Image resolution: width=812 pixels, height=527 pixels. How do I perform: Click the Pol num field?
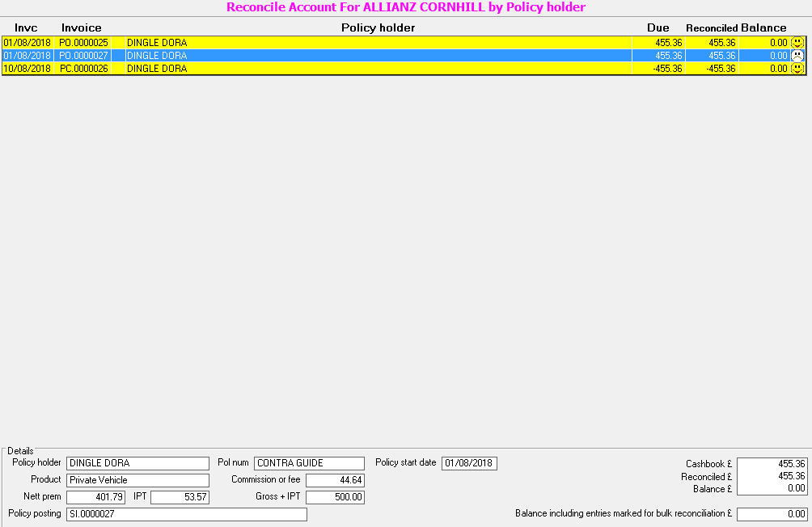point(309,463)
